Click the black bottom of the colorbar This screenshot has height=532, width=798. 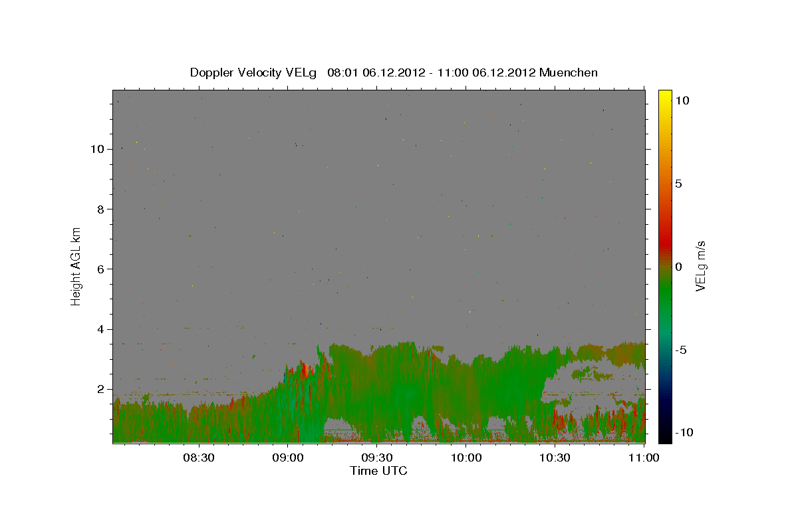(x=664, y=436)
